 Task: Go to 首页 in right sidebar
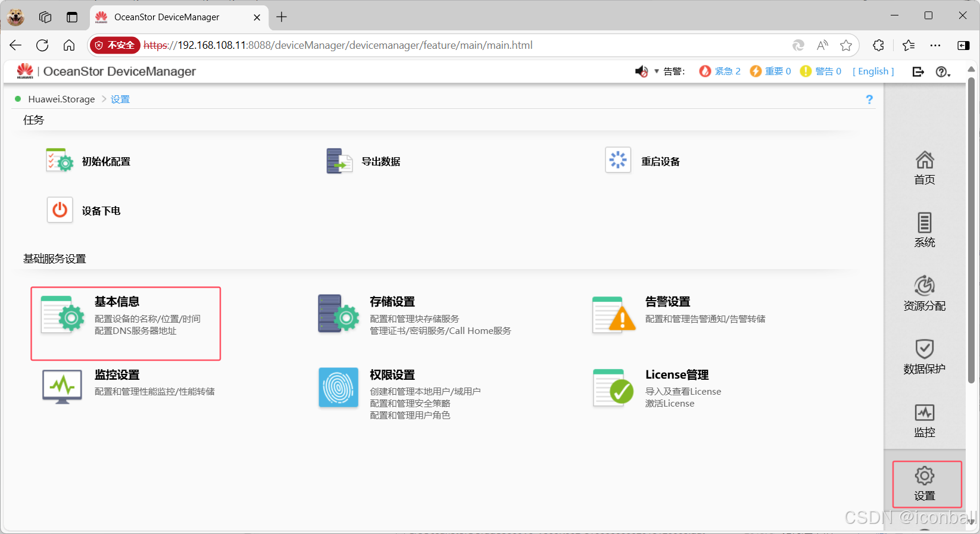pyautogui.click(x=925, y=168)
